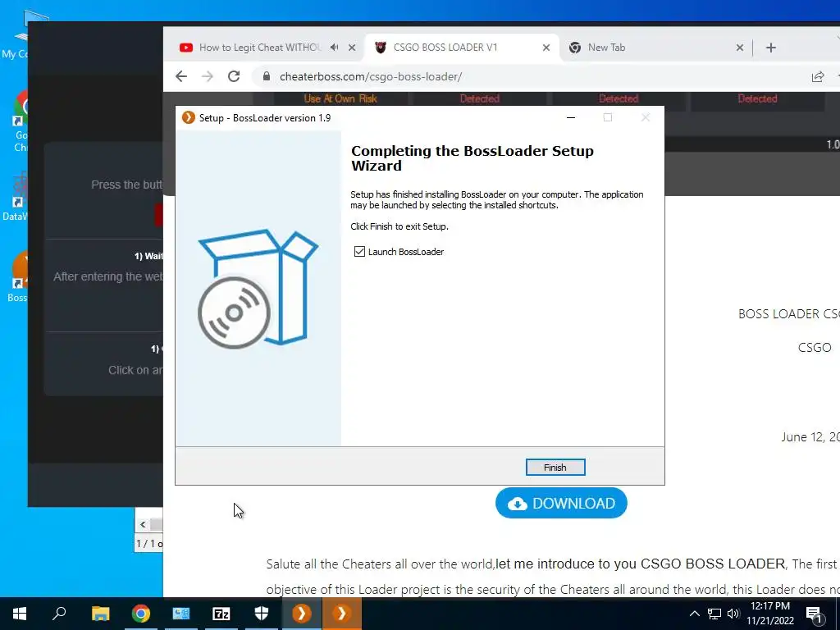
Task: Go back in Chrome browser
Action: point(181,76)
